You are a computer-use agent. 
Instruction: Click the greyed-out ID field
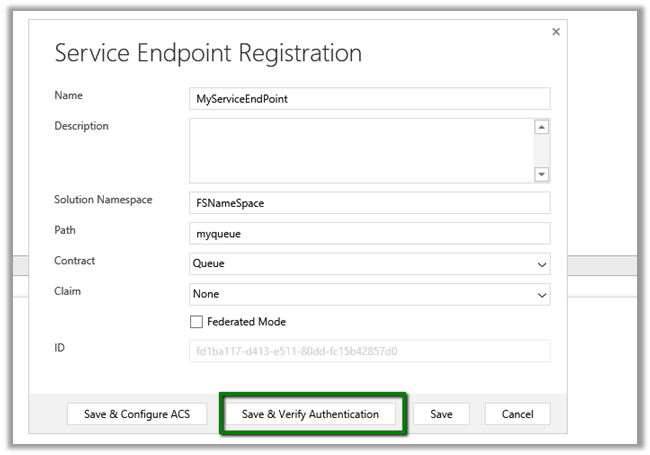tap(369, 351)
